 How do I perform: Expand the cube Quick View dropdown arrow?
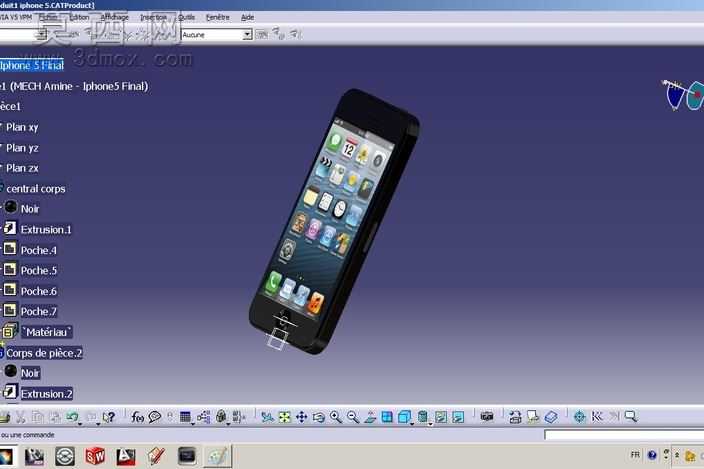click(x=412, y=423)
